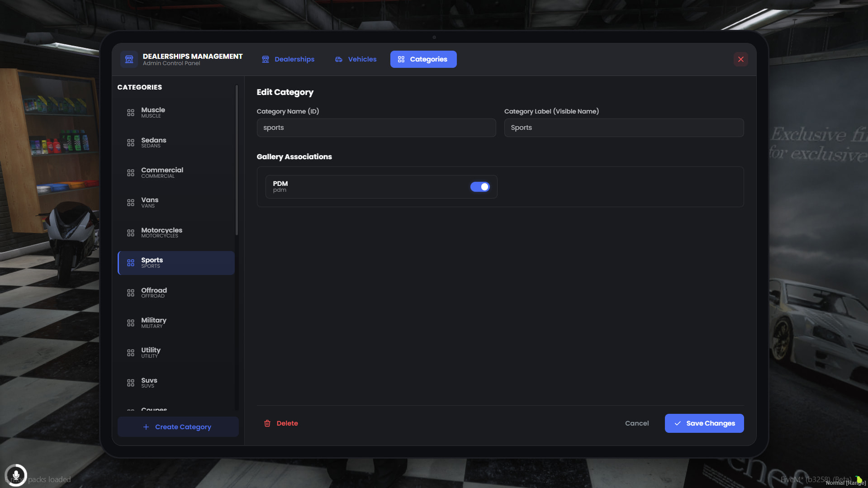
Task: Click the Create Category button
Action: [178, 427]
